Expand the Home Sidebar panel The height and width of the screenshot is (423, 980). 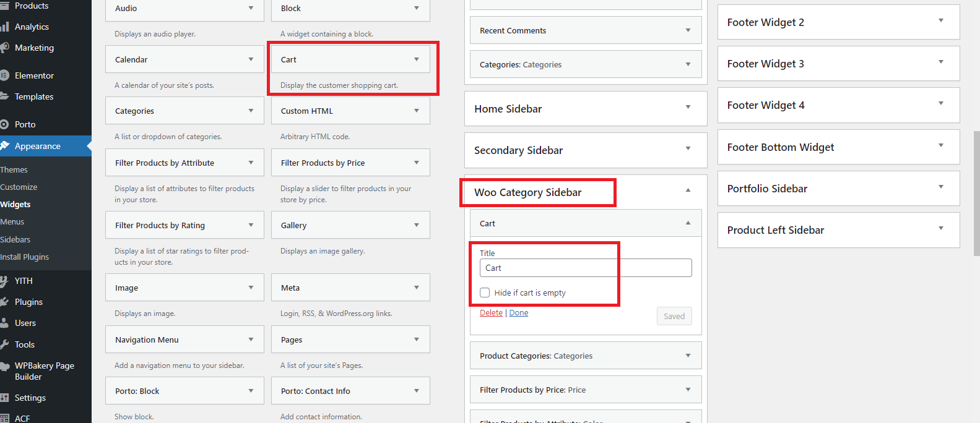[688, 107]
